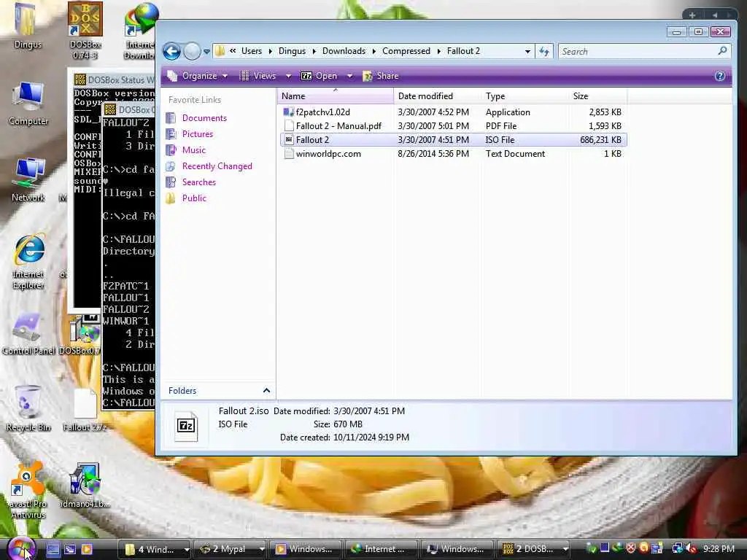Click the Share toolbar button
The image size is (747, 560).
(x=381, y=76)
